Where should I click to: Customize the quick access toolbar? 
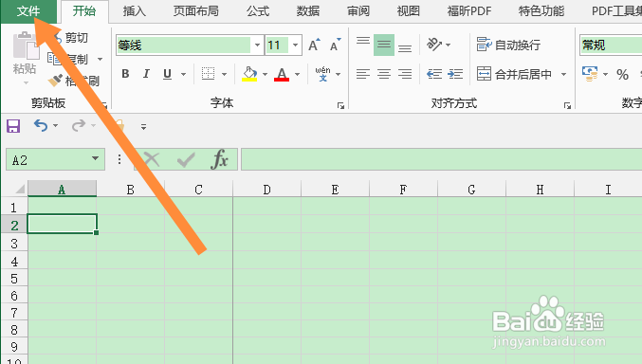(x=143, y=127)
